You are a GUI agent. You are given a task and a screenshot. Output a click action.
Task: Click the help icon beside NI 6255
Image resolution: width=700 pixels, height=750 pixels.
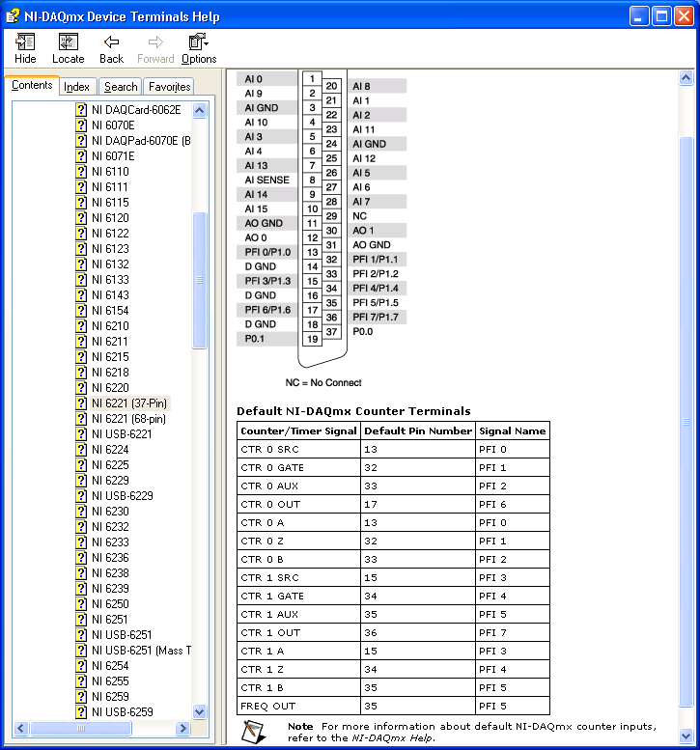click(81, 681)
